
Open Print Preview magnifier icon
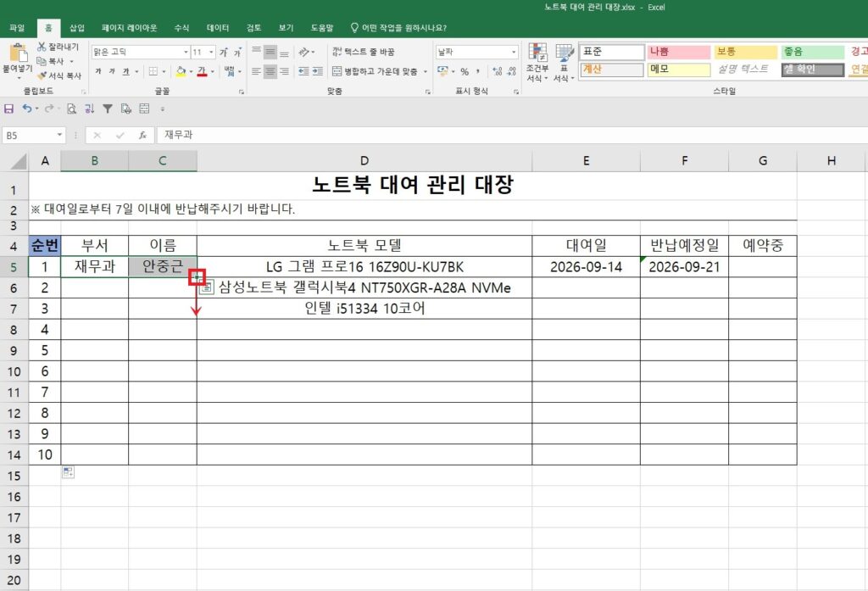click(71, 109)
